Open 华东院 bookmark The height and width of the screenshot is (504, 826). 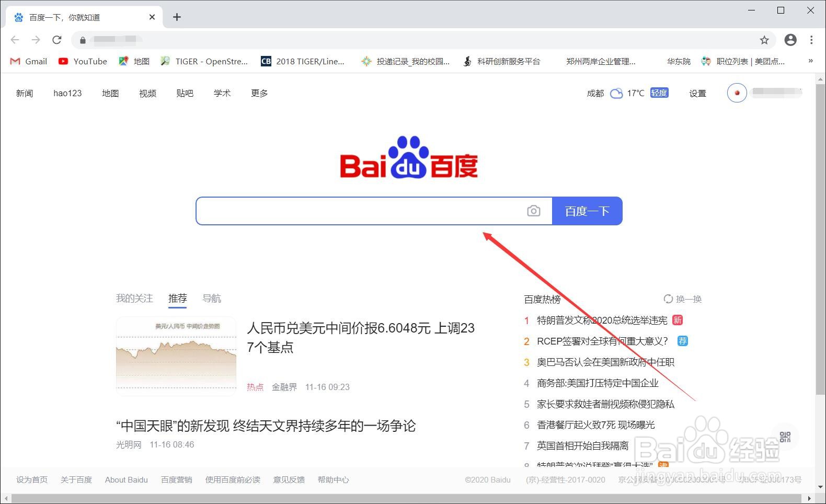pyautogui.click(x=679, y=61)
